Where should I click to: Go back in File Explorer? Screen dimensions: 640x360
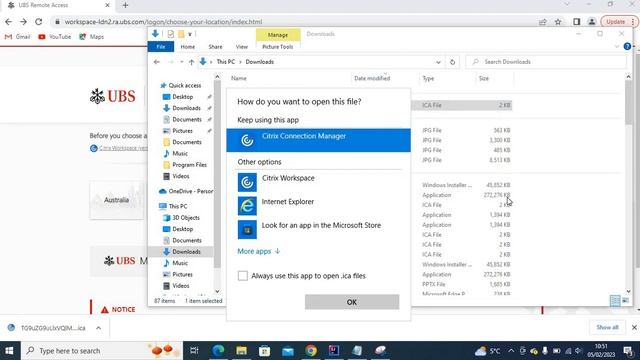tap(157, 62)
